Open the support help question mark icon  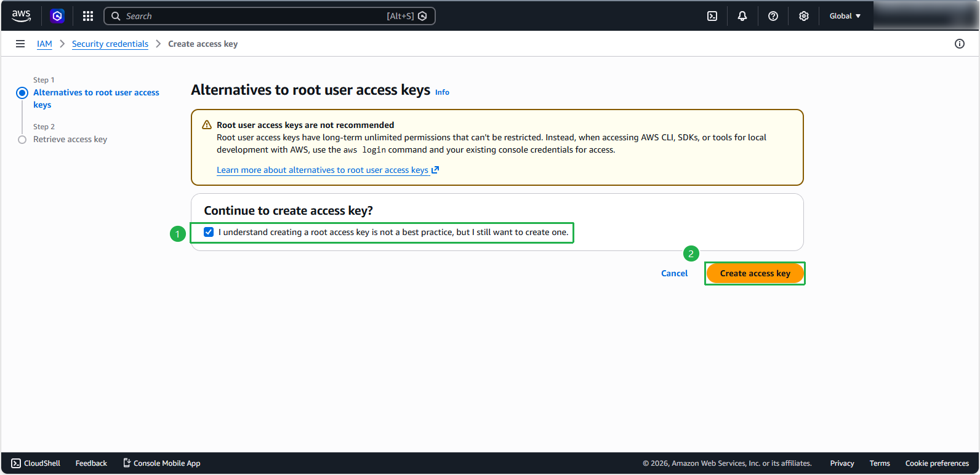(773, 16)
